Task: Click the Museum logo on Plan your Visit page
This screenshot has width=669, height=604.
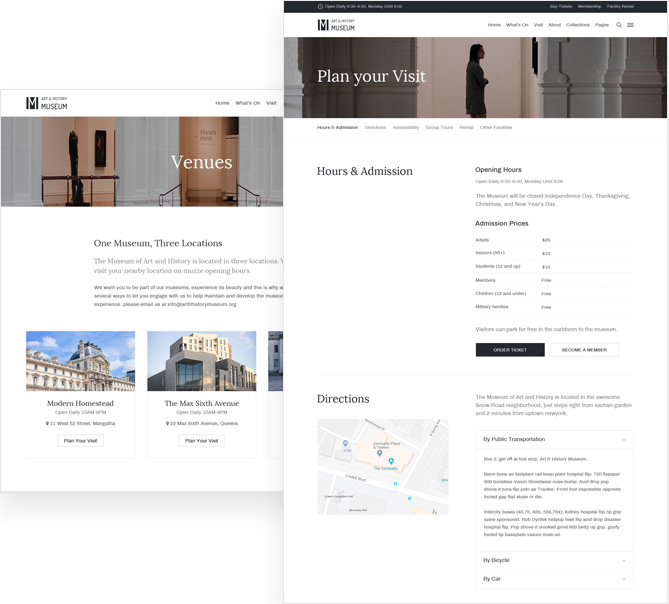Action: pyautogui.click(x=336, y=25)
